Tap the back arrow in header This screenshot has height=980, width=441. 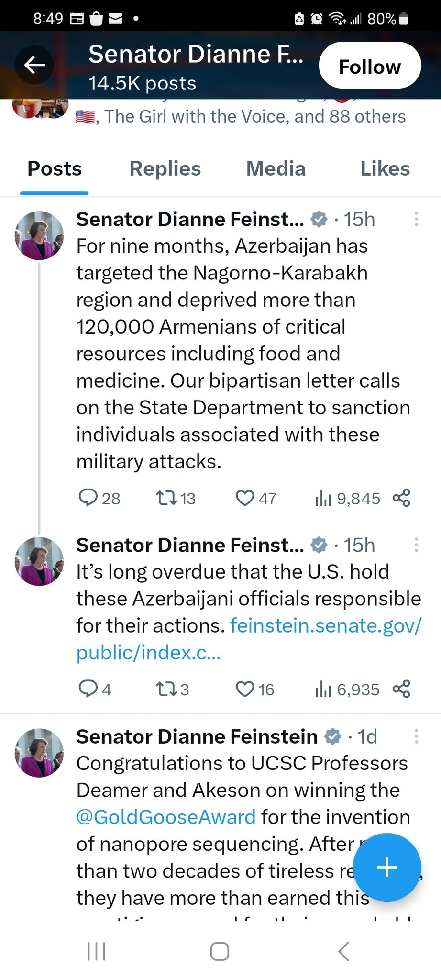(34, 65)
